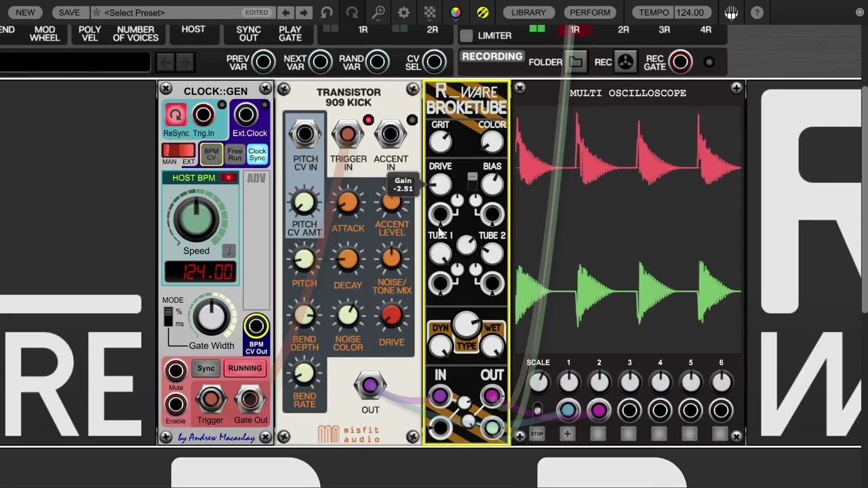Toggle the RUNNING button on CLOCK::GEN
This screenshot has width=868, height=488.
(245, 368)
